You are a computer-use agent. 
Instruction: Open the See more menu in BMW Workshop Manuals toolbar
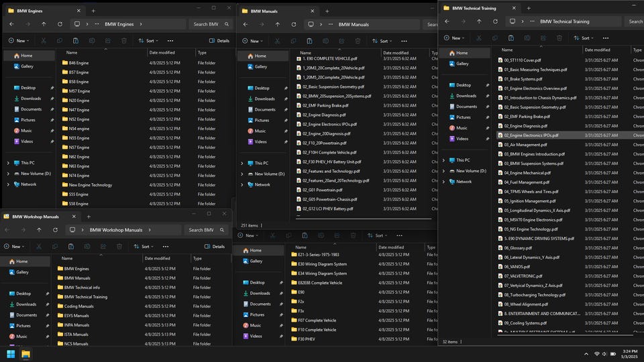tap(166, 247)
